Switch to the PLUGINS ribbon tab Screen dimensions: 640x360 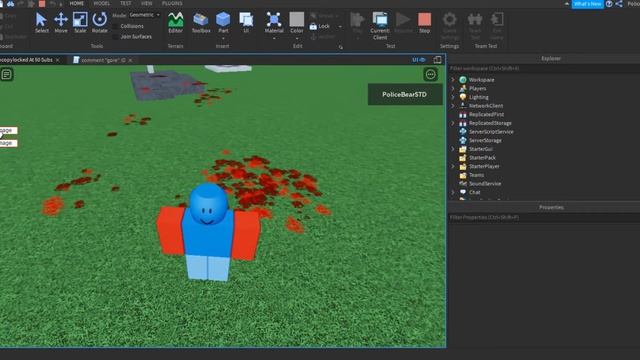tap(172, 4)
